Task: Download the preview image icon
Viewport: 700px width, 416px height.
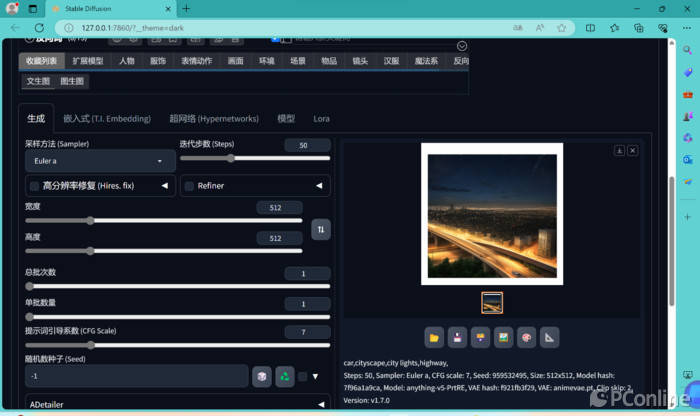Action: (x=619, y=151)
